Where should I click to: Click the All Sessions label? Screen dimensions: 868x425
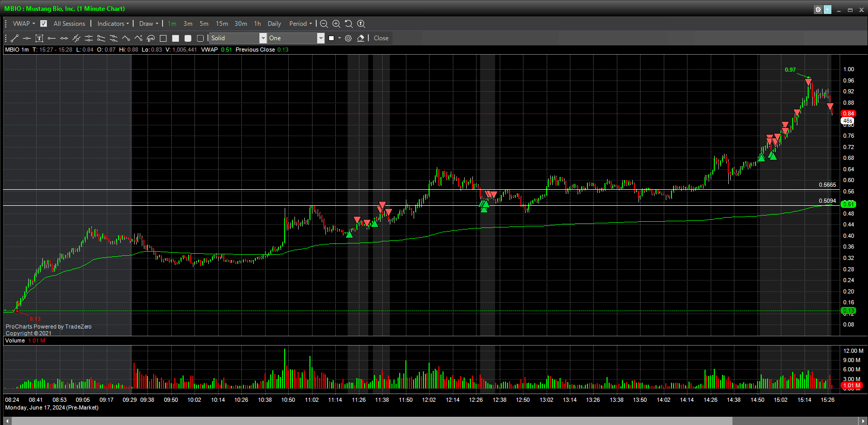[x=69, y=24]
